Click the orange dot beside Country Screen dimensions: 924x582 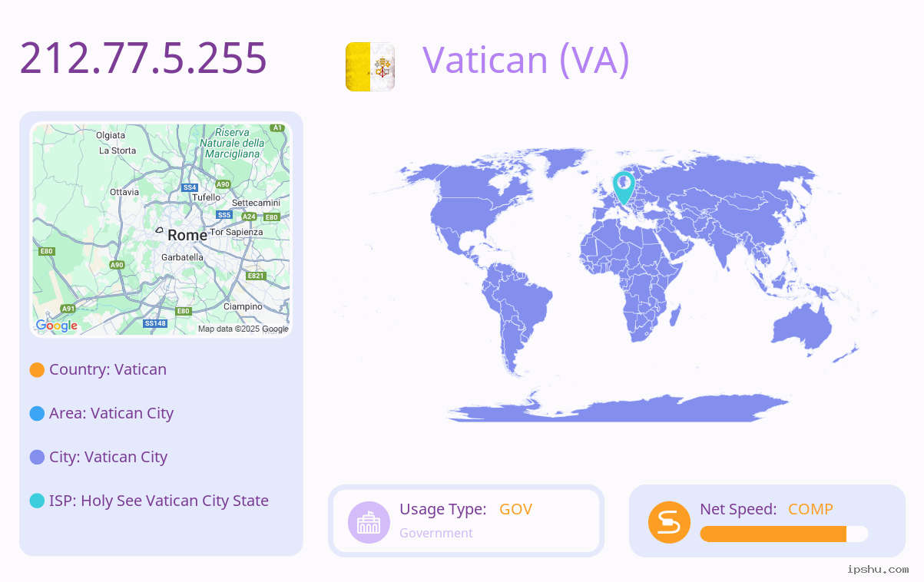tap(37, 370)
